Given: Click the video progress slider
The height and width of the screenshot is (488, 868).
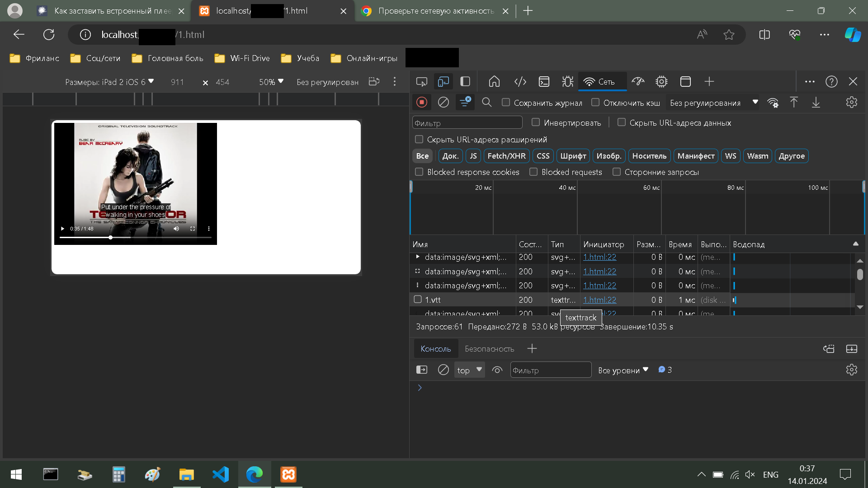Looking at the screenshot, I should (136, 237).
